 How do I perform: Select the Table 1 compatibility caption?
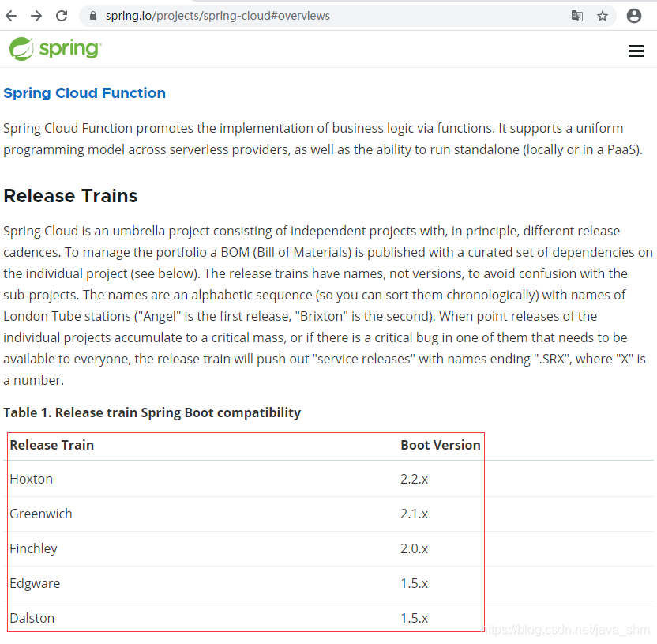point(152,412)
